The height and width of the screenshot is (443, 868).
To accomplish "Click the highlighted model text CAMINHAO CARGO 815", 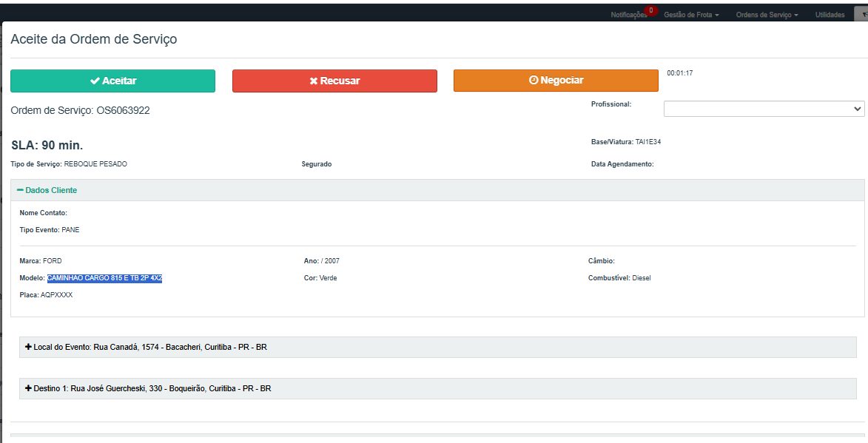I will (x=104, y=278).
